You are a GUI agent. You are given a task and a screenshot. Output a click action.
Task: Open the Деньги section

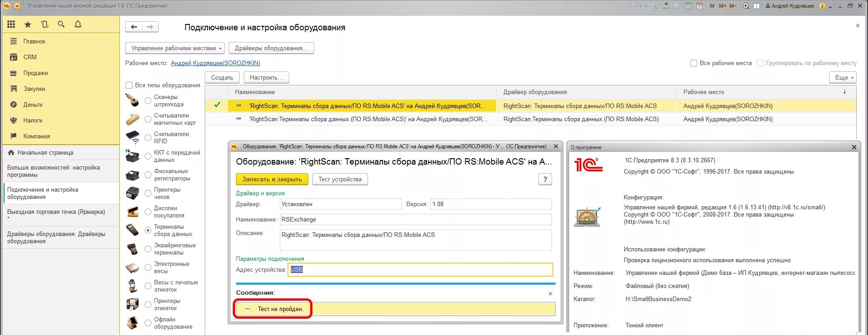(x=61, y=104)
